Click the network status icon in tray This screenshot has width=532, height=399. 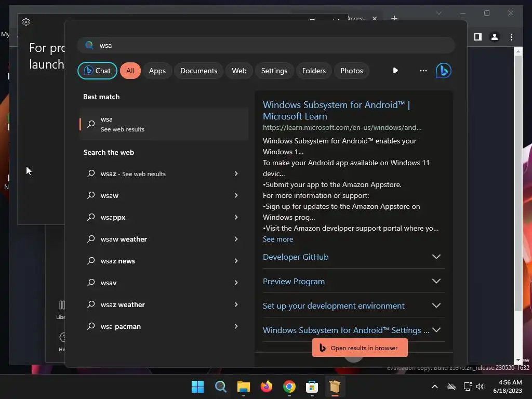click(x=468, y=387)
